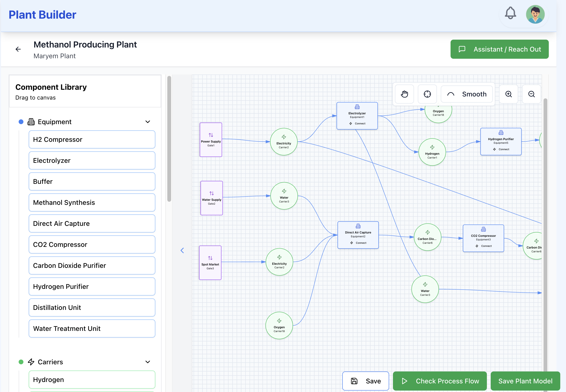
Task: Click Check Process Flow button
Action: click(x=440, y=381)
